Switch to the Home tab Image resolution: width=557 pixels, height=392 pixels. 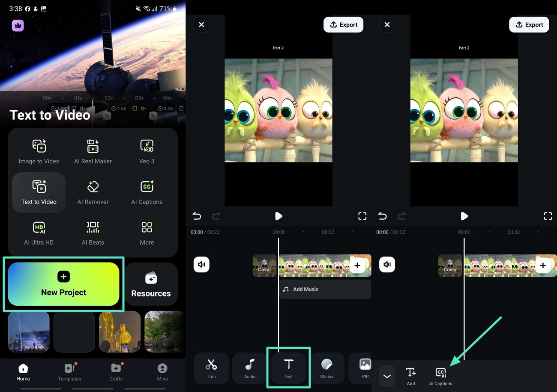(x=23, y=372)
